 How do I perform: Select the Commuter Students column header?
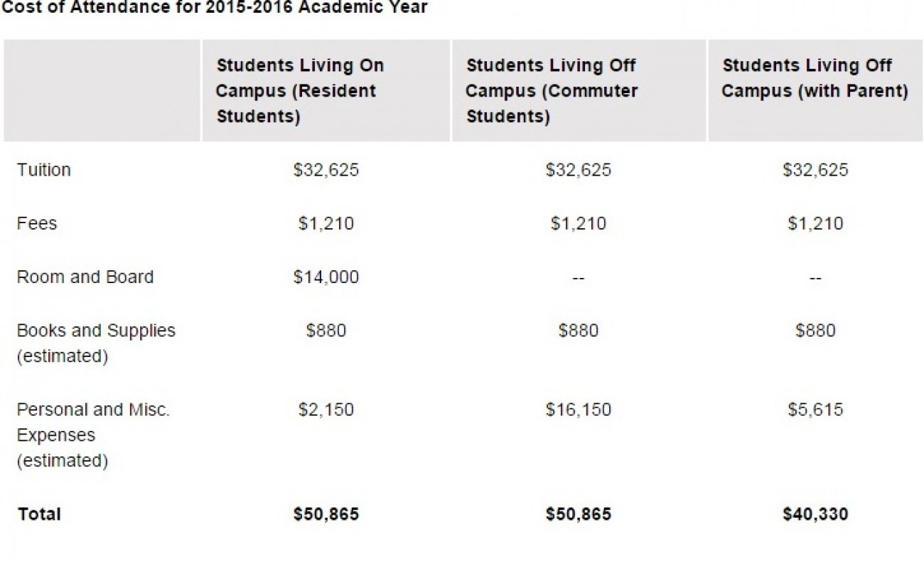pos(552,91)
